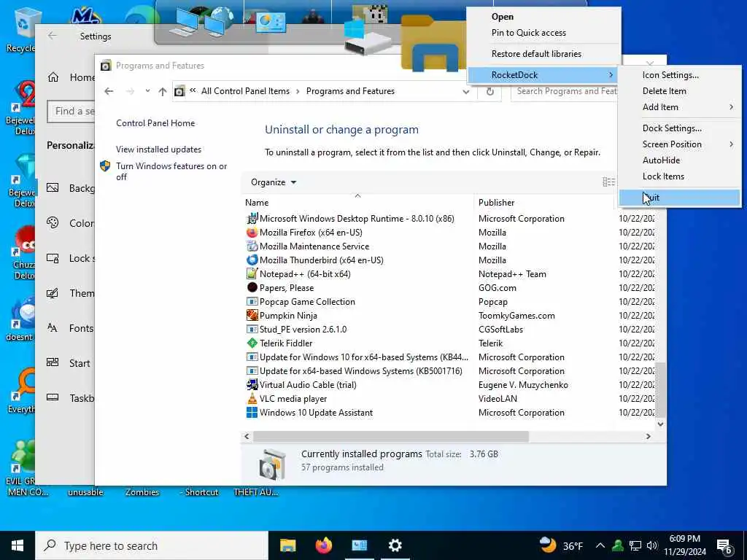Click the Windows drive icon in the dock

point(367,37)
